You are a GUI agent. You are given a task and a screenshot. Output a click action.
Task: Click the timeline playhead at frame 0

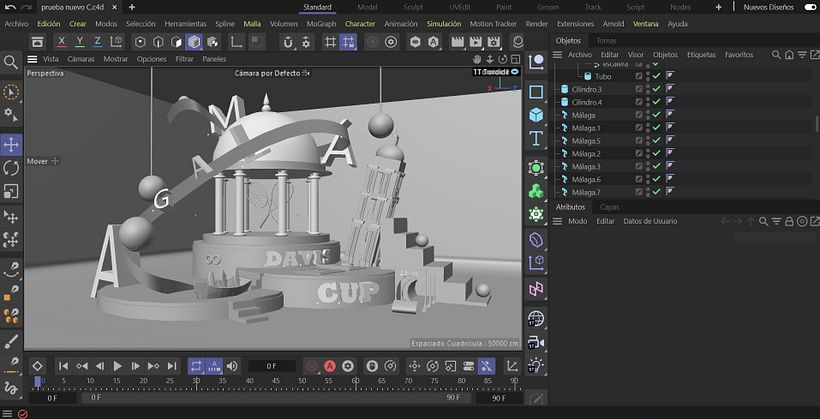[38, 382]
